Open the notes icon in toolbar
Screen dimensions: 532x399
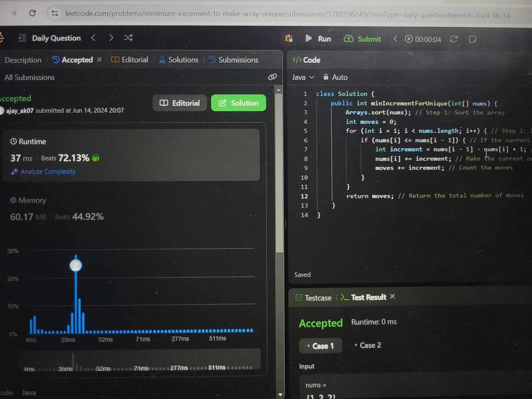pyautogui.click(x=472, y=39)
